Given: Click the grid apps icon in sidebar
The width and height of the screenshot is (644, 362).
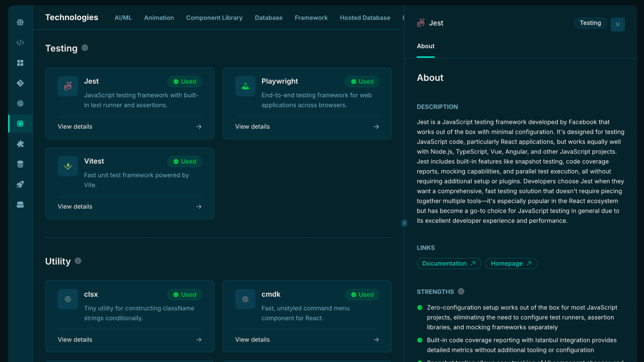Looking at the screenshot, I should [x=20, y=63].
